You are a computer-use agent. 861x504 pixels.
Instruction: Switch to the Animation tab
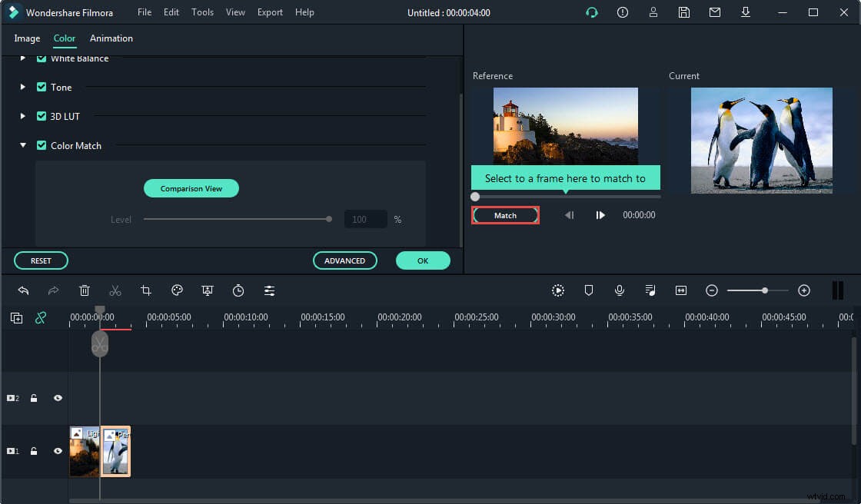pos(111,38)
